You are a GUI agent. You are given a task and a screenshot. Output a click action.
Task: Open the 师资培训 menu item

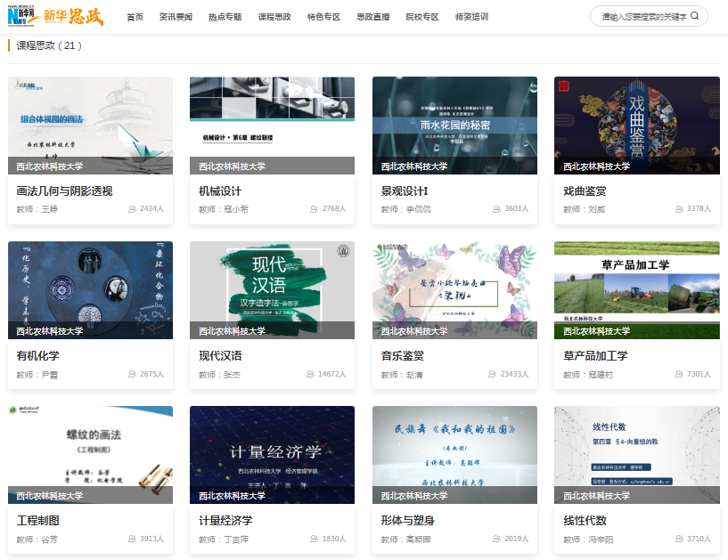point(470,17)
